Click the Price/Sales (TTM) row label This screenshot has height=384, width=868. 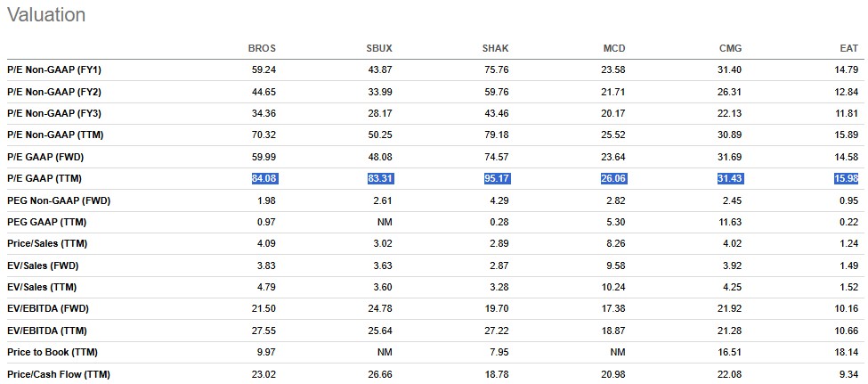(46, 243)
